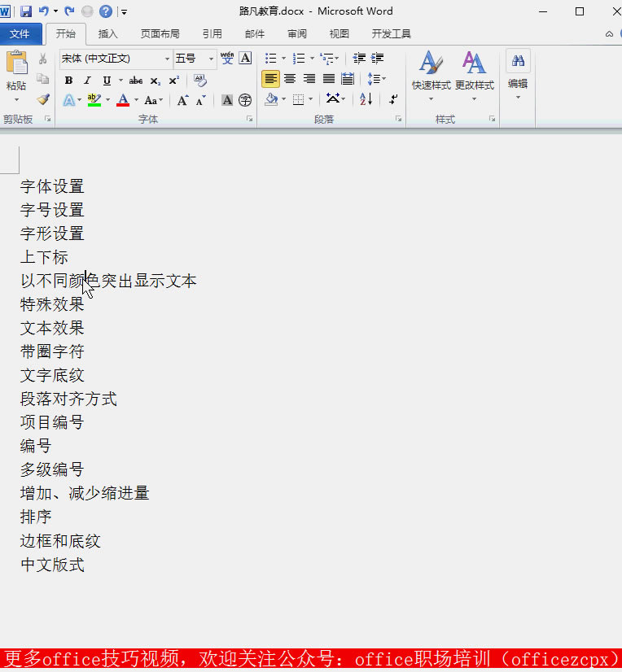The width and height of the screenshot is (622, 672).
Task: Apply red font color
Action: [x=123, y=100]
